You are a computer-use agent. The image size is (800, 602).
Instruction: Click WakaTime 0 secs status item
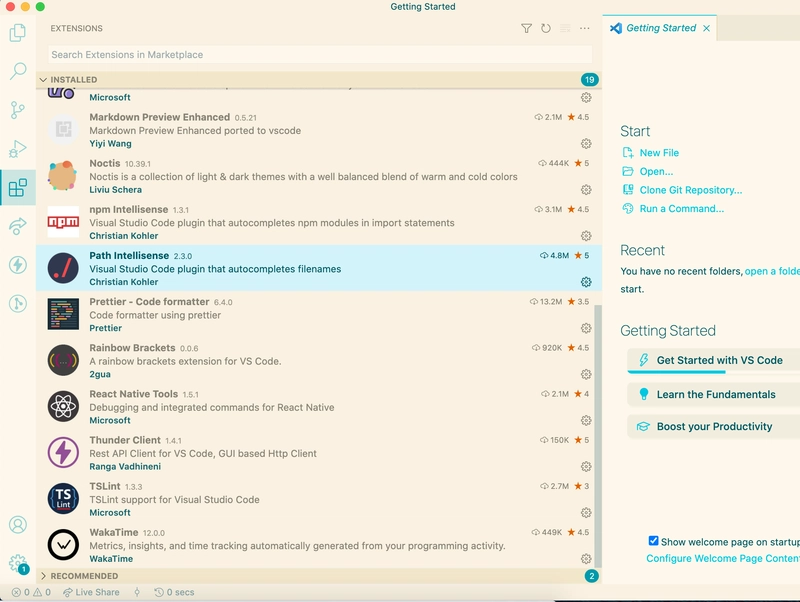(174, 592)
